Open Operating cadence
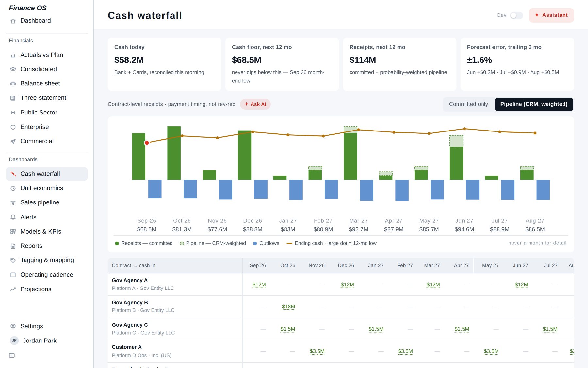 47,275
